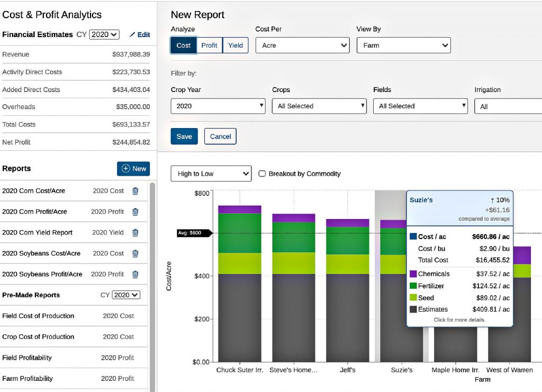Open the View By dropdown showing Farm
This screenshot has height=392, width=542.
(403, 45)
